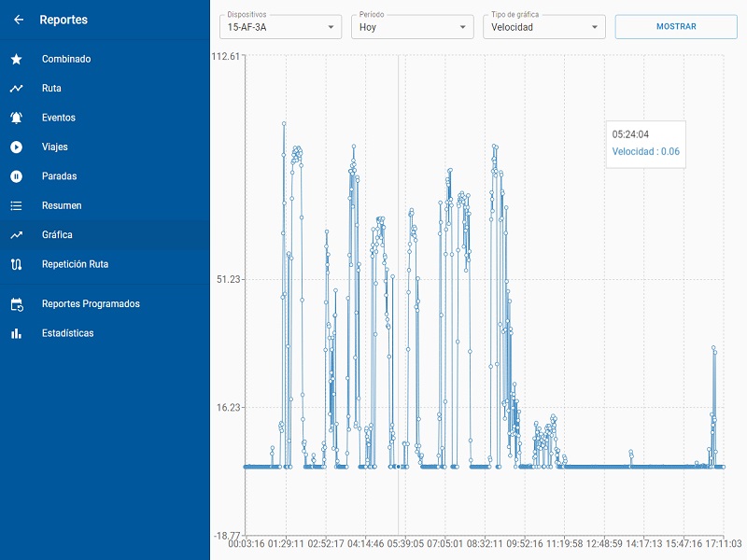This screenshot has width=747, height=560.
Task: Click the Reportes Programados calendar icon
Action: 17,304
